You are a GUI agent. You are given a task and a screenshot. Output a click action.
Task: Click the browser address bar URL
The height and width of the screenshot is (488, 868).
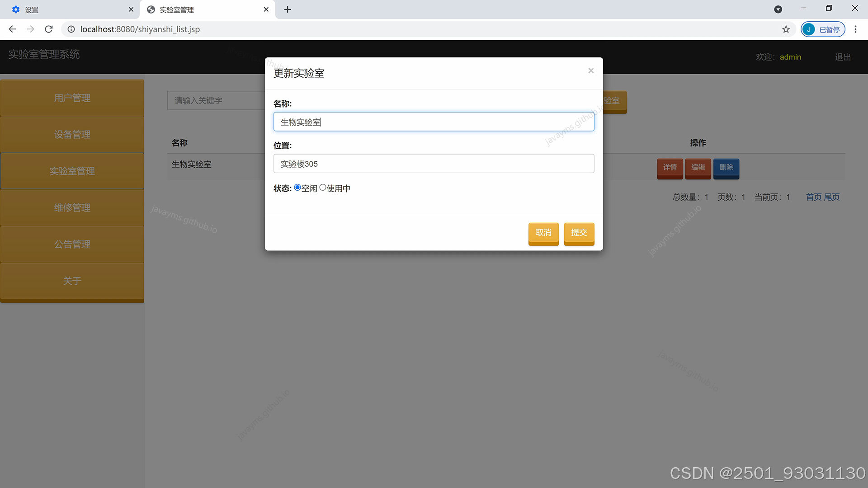coord(140,29)
